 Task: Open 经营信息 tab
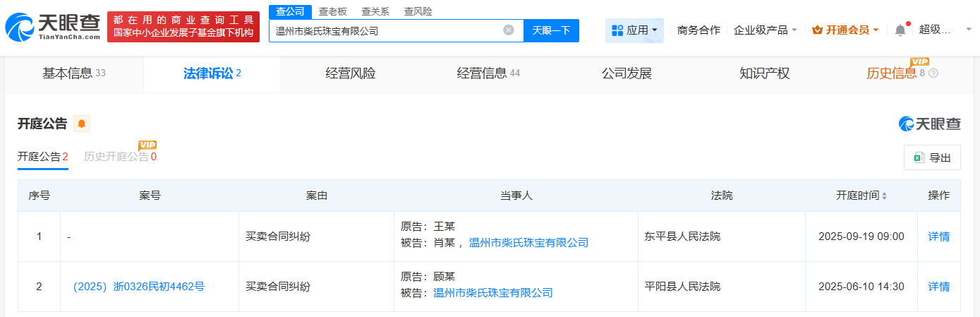click(488, 73)
